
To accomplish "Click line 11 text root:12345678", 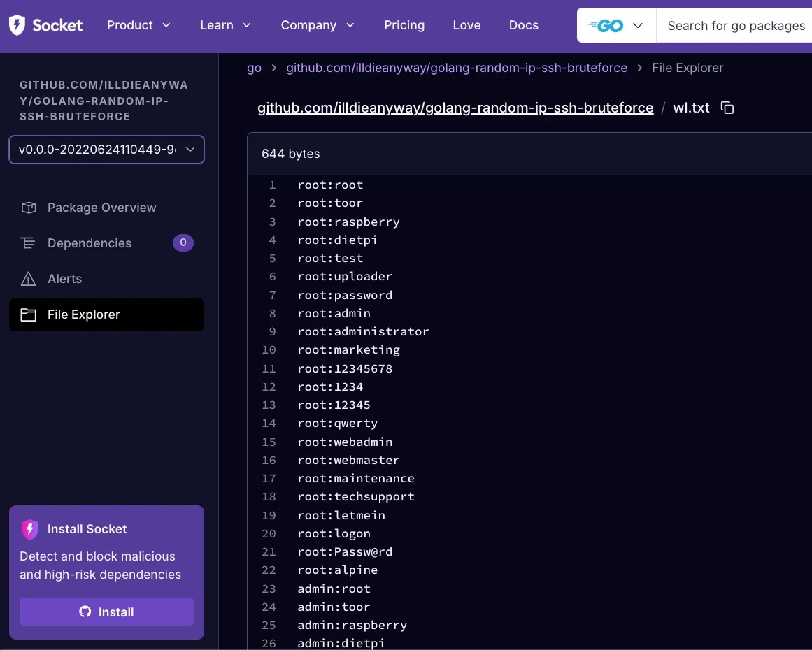I will [x=345, y=368].
